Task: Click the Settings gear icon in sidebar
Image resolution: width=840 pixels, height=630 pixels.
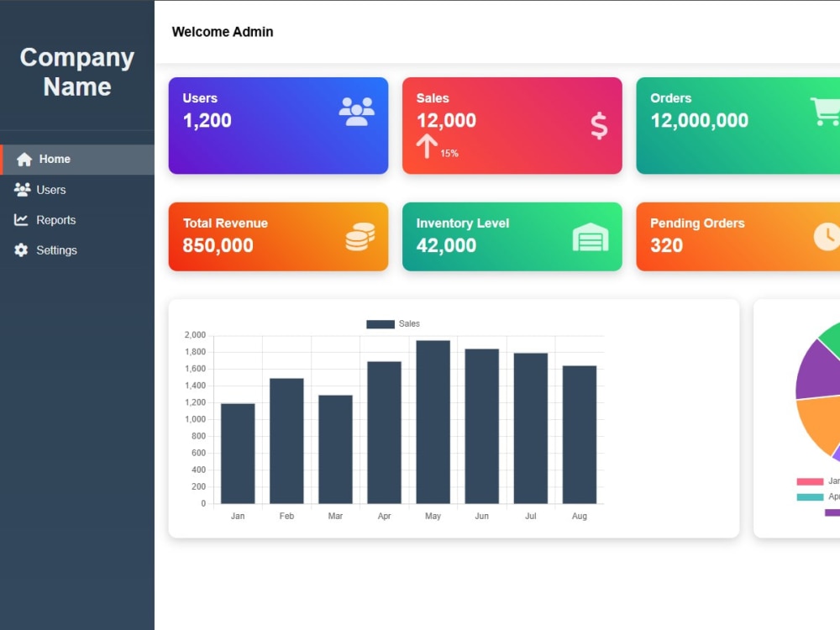Action: tap(21, 250)
